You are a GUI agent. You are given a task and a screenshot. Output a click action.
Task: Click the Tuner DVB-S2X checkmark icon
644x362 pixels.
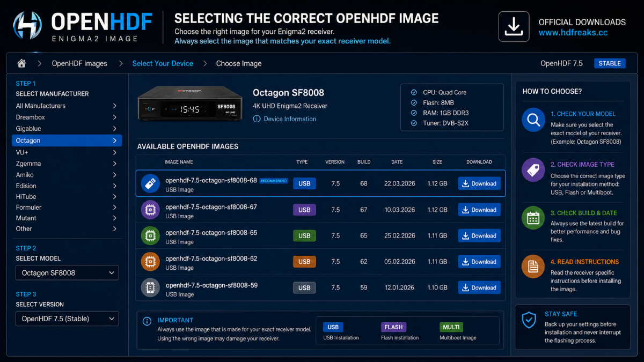pyautogui.click(x=413, y=123)
